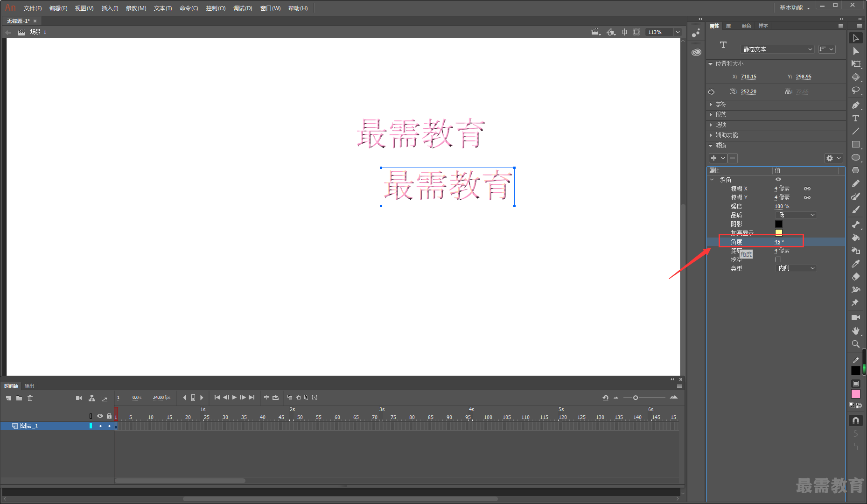Screen dimensions: 867x504
Task: Open the filter options gear button
Action: tap(833, 158)
